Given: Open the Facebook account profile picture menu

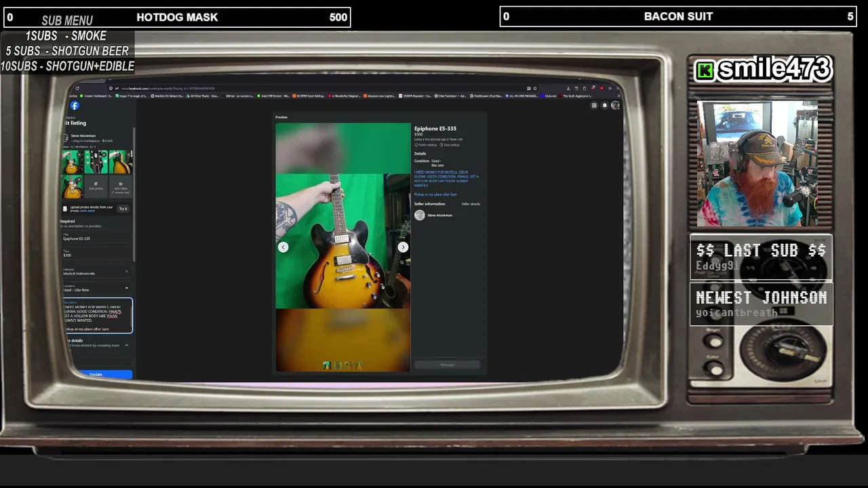Looking at the screenshot, I should (x=615, y=105).
